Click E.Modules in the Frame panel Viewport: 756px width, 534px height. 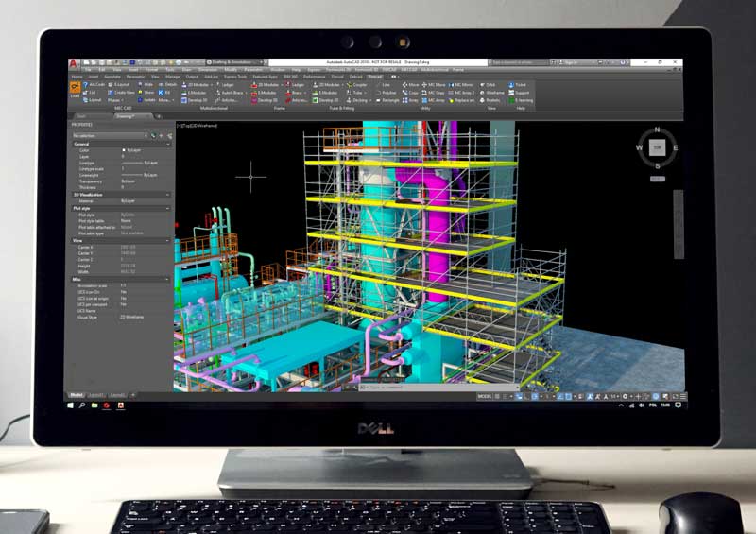[x=264, y=92]
